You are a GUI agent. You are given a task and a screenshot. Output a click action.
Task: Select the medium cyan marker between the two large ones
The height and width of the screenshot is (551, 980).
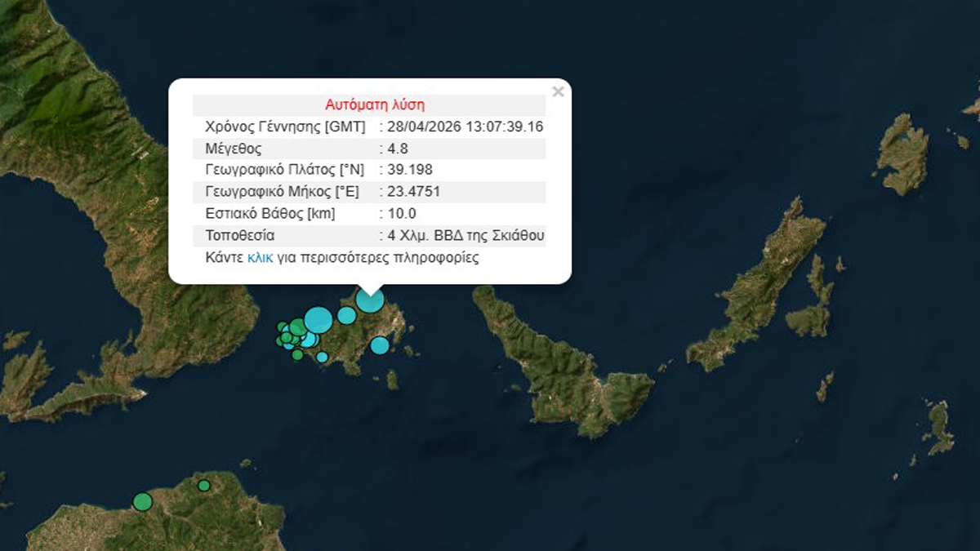pyautogui.click(x=346, y=315)
